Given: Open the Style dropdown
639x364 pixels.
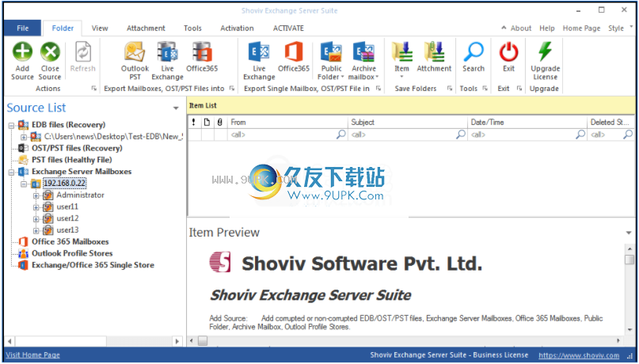Looking at the screenshot, I should (x=620, y=28).
